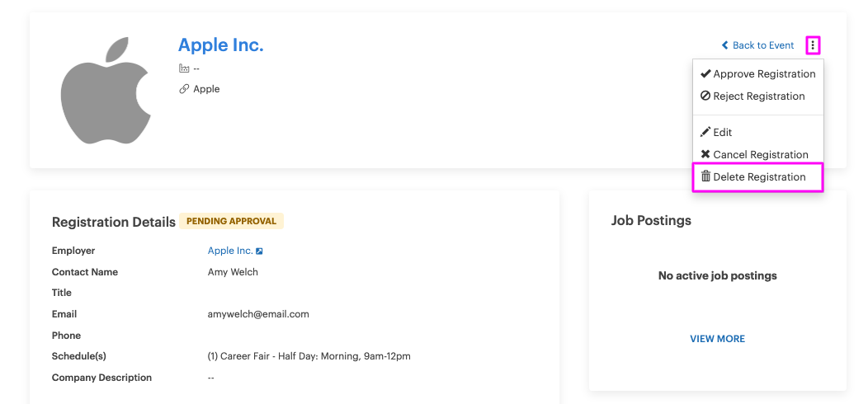This screenshot has width=868, height=404.
Task: Click VIEW MORE in Job Postings
Action: click(718, 339)
